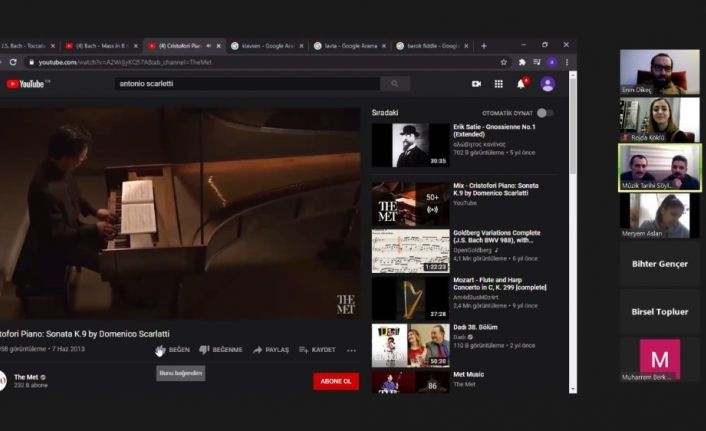This screenshot has width=706, height=431.
Task: Click the create video camera icon
Action: tap(476, 84)
